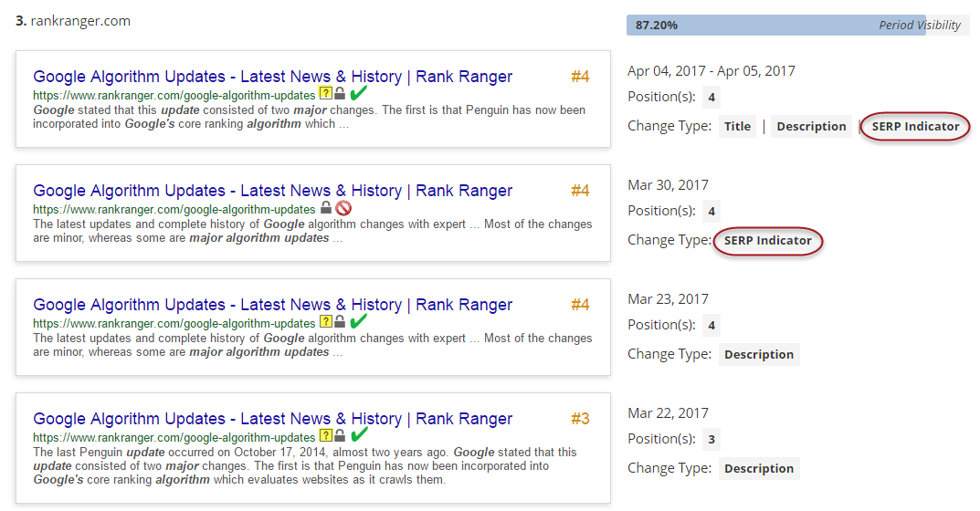Click the red prohibited icon in the Mar 30 result
Image resolution: width=980 pixels, height=511 pixels.
coord(343,208)
